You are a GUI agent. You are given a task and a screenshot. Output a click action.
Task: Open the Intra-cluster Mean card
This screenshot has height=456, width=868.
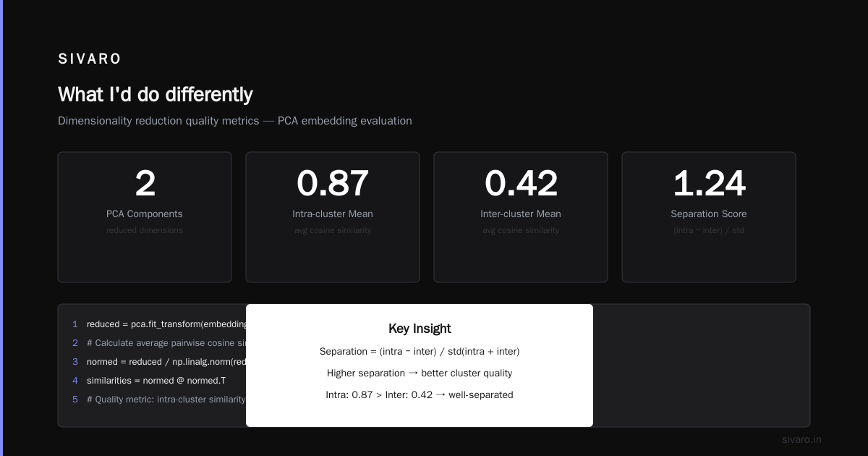point(333,217)
